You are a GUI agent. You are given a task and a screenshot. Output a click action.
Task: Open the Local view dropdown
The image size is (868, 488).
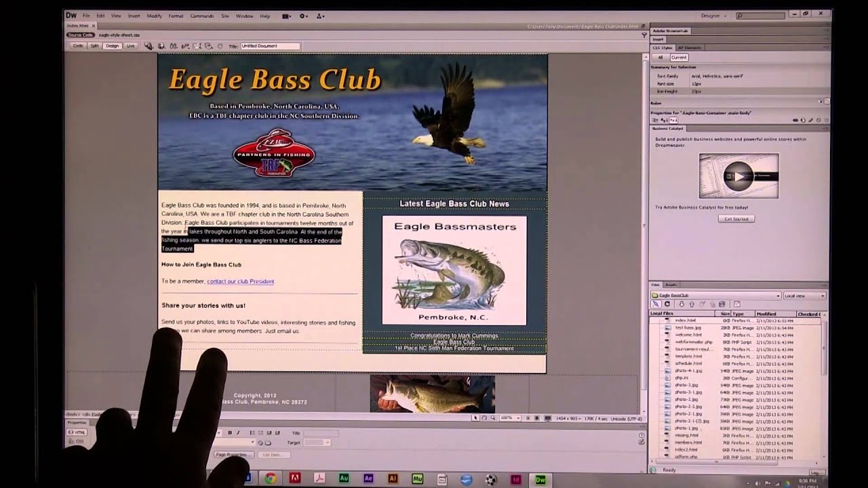805,296
